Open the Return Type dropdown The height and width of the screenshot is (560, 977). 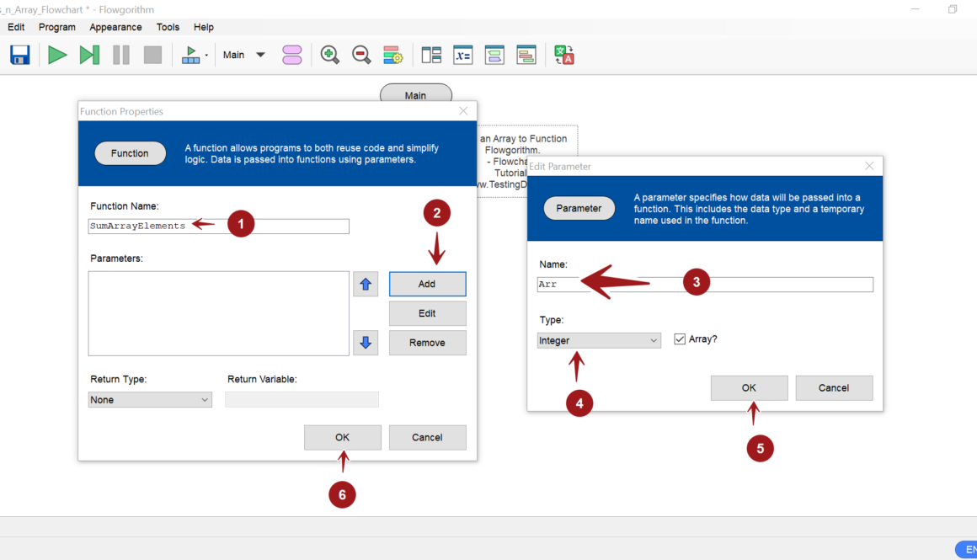point(150,400)
